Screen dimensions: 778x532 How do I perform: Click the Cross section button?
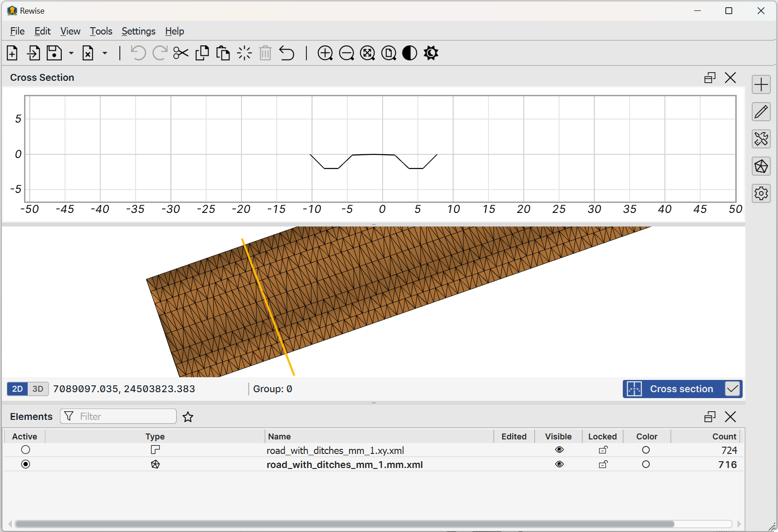[673, 389]
